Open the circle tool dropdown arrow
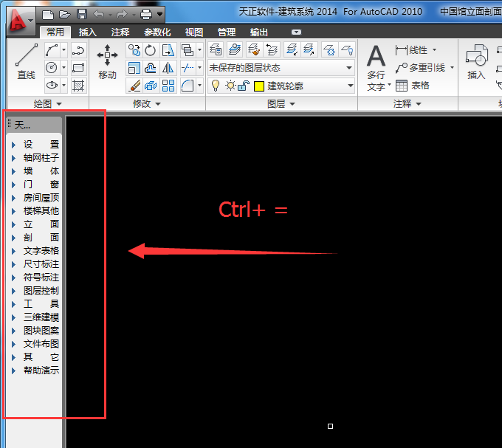 click(x=63, y=67)
